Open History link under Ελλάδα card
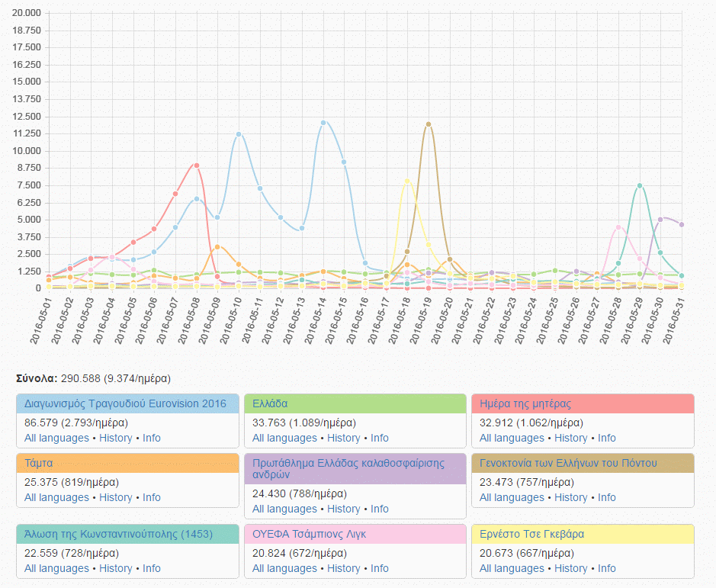 [x=343, y=438]
